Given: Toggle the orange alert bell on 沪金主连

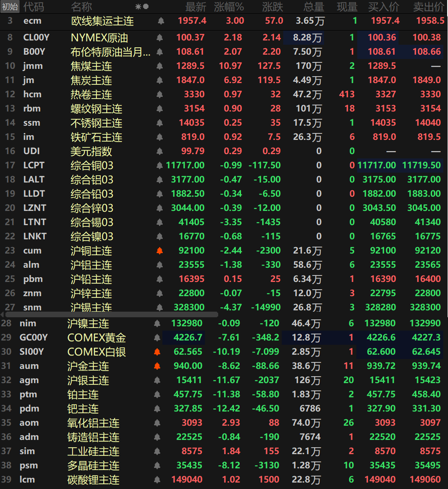Looking at the screenshot, I should point(157,366).
